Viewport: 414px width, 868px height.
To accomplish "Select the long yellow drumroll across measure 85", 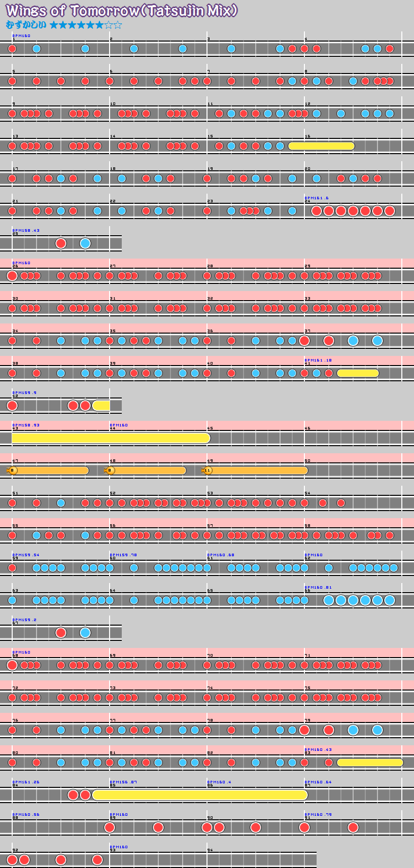I will (x=200, y=795).
